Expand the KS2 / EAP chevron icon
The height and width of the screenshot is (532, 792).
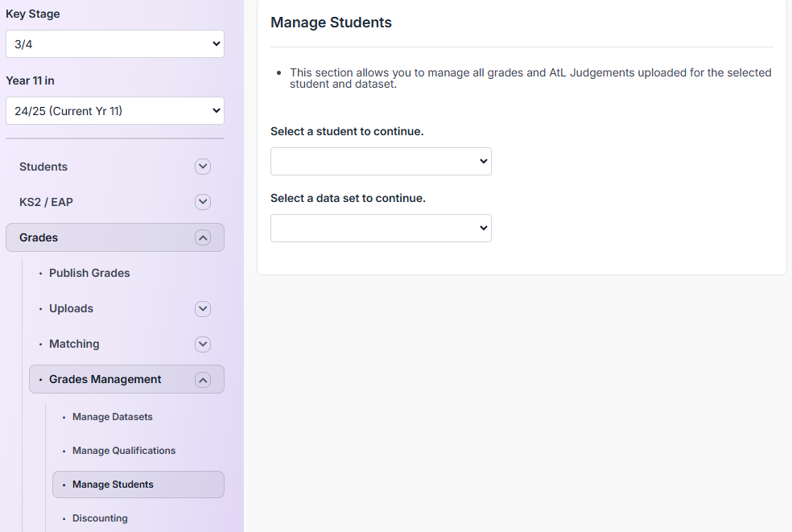click(x=203, y=202)
